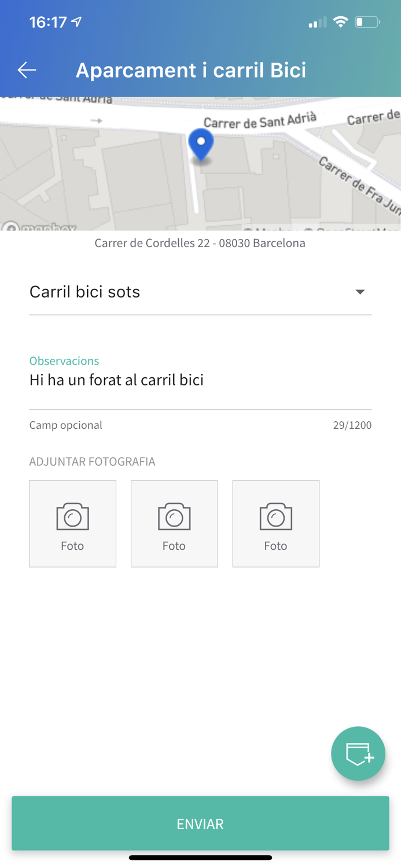Viewport: 401px width, 868px height.
Task: Edit the Observacions text field
Action: [200, 380]
